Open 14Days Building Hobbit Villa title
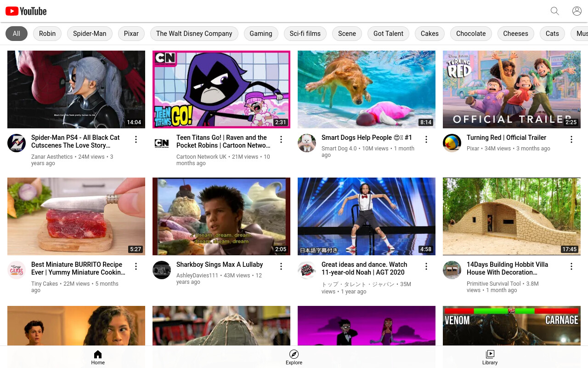Image resolution: width=588 pixels, height=368 pixels. 507,268
